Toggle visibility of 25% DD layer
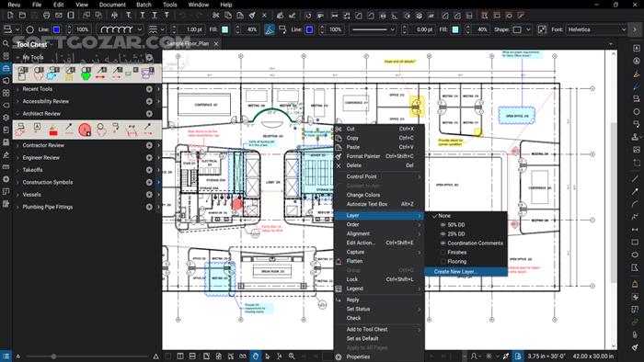This screenshot has height=362, width=644. pos(443,234)
